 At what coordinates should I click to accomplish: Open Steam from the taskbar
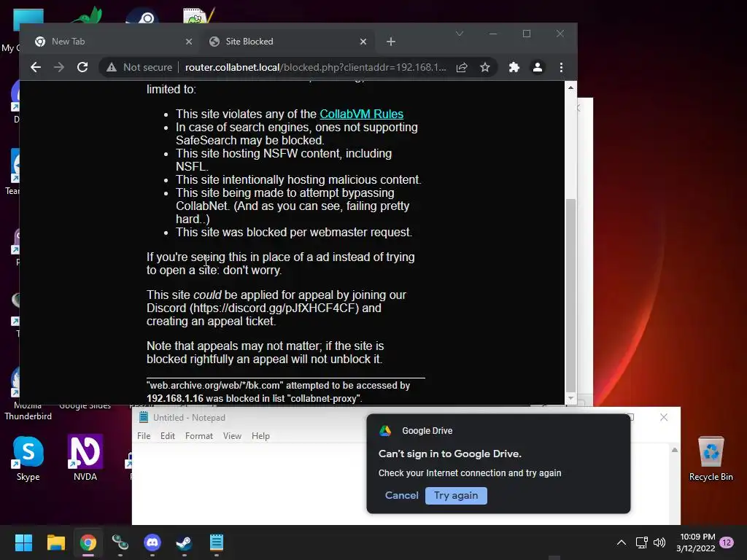pyautogui.click(x=185, y=542)
